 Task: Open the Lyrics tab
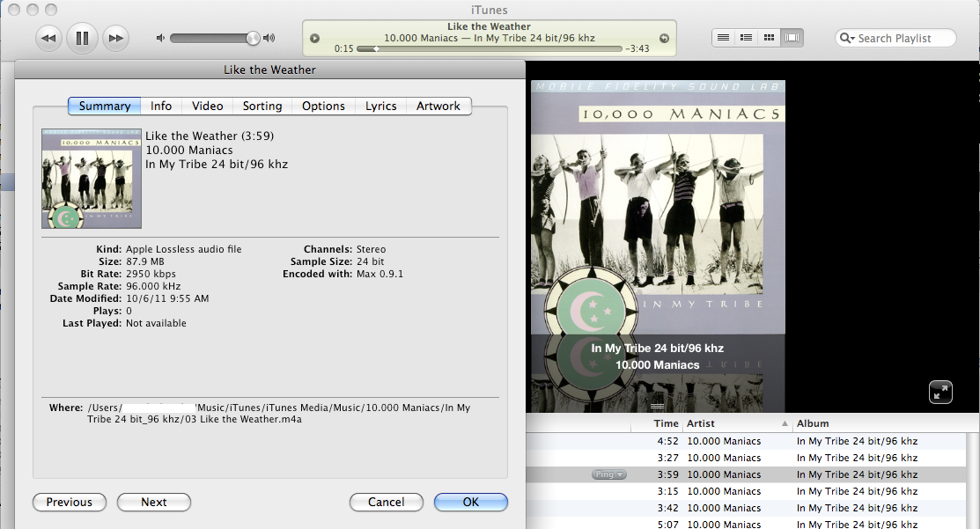[x=380, y=107]
